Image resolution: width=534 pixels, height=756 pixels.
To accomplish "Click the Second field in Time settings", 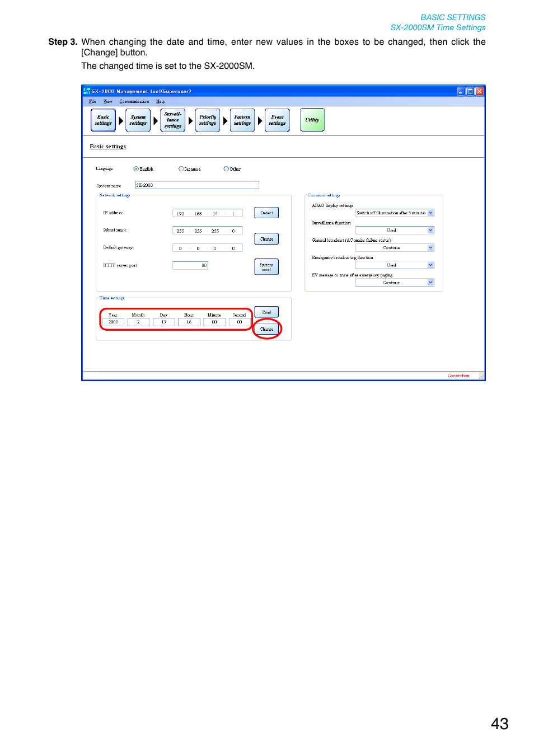I will [x=240, y=322].
